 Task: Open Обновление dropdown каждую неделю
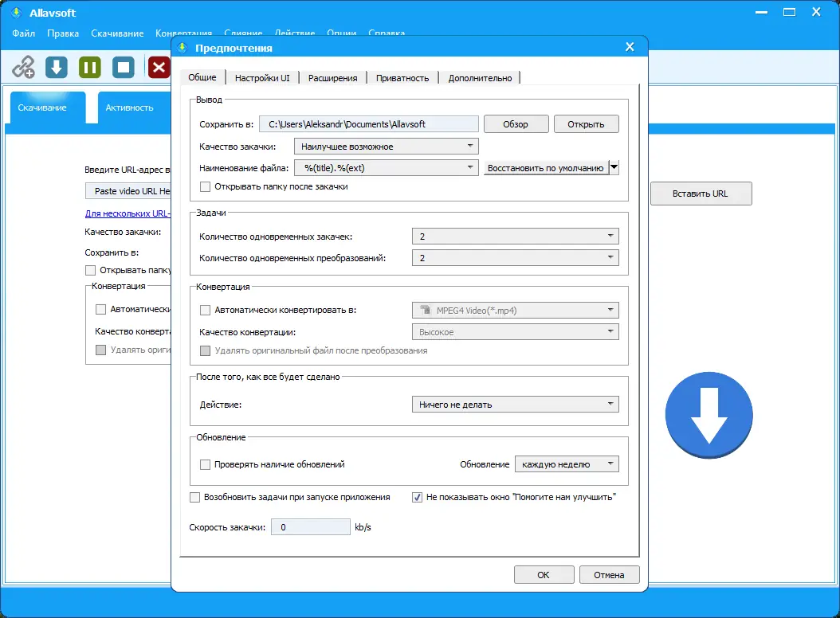567,463
